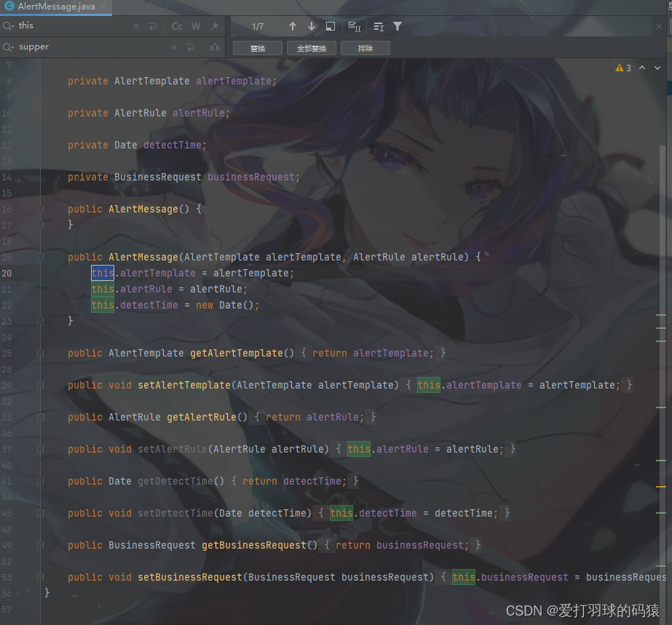672x625 pixels.
Task: Expand getBusinessRequest fold at line 49
Action: (x=40, y=545)
